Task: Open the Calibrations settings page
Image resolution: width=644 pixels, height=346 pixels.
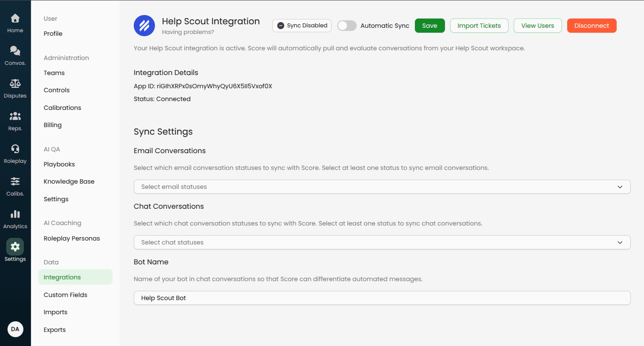Action: (62, 108)
